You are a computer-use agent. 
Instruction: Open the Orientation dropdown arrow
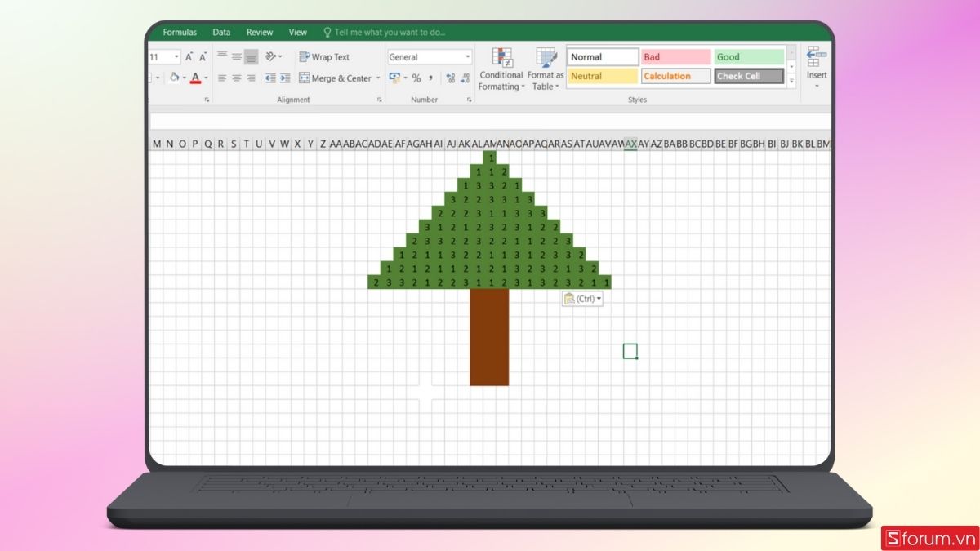[280, 57]
